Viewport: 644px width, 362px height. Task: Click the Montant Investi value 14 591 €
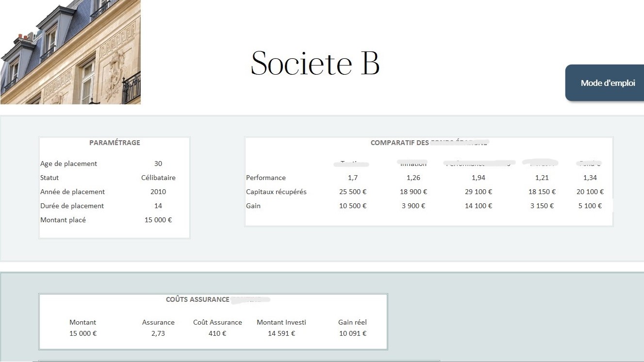(x=281, y=333)
